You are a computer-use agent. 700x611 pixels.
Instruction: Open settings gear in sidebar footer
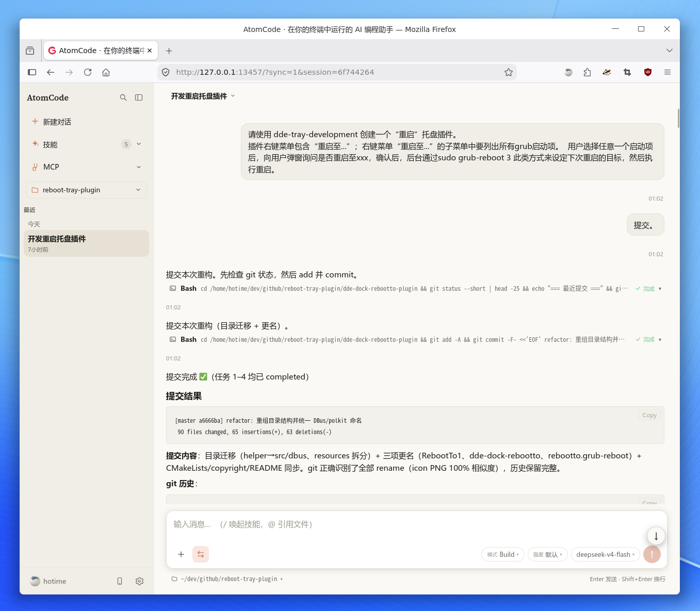[x=139, y=581]
